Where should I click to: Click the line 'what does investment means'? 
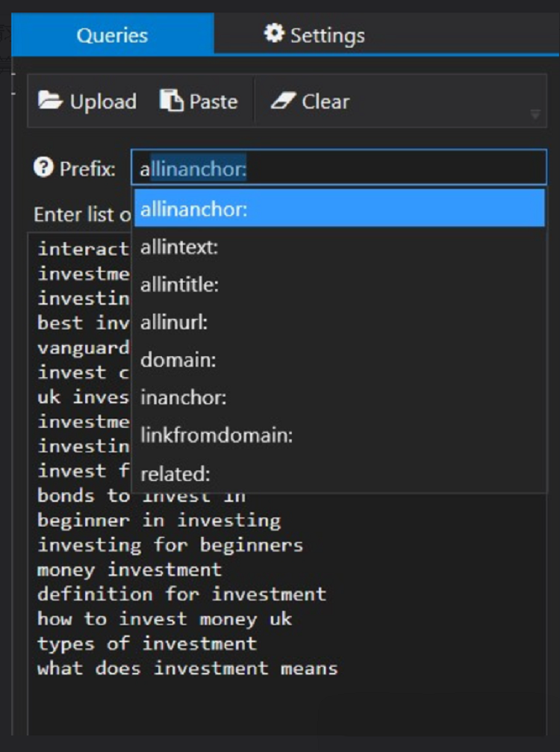[x=187, y=668]
